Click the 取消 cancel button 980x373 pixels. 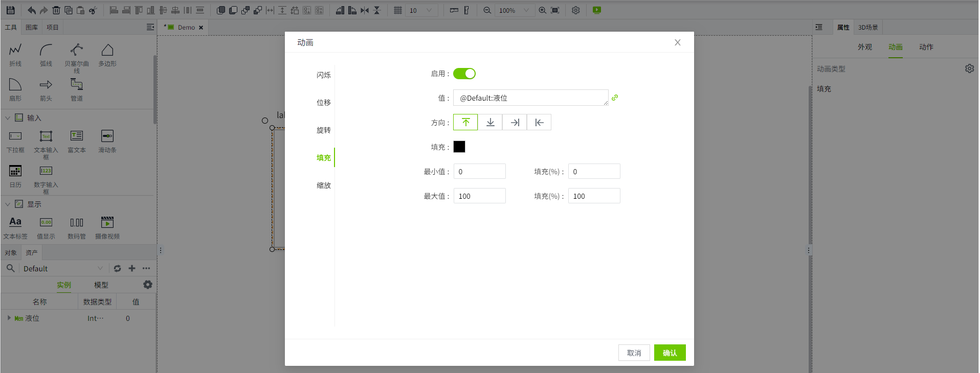pos(634,353)
